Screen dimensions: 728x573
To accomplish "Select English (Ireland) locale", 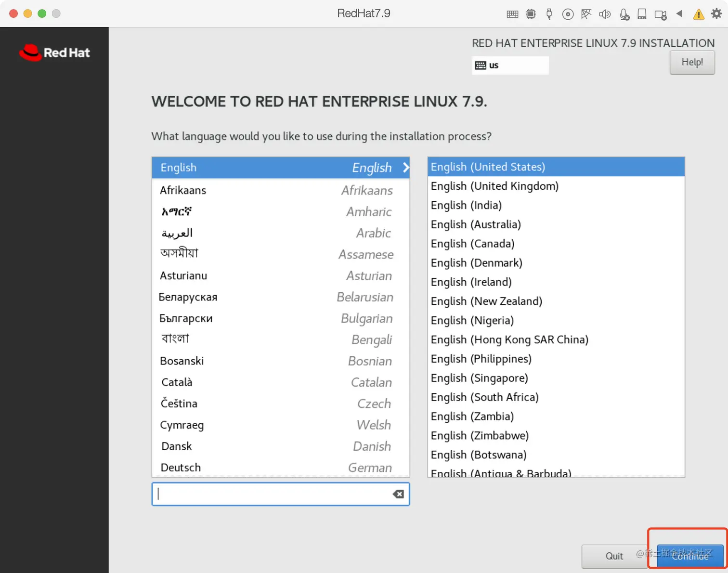I will click(x=556, y=282).
